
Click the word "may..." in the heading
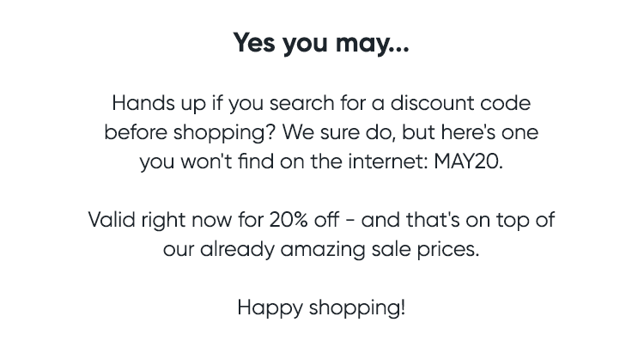[x=374, y=43]
